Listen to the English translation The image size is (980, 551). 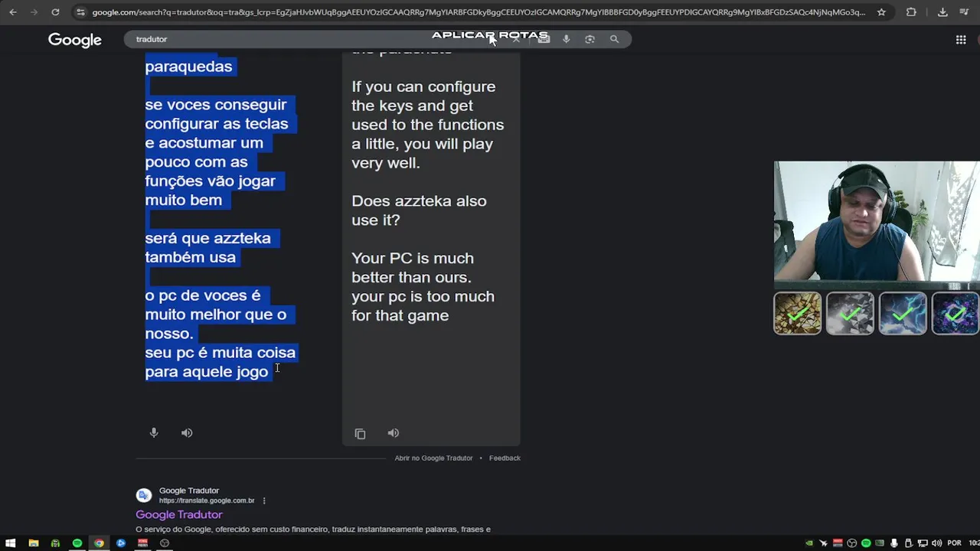(x=394, y=433)
